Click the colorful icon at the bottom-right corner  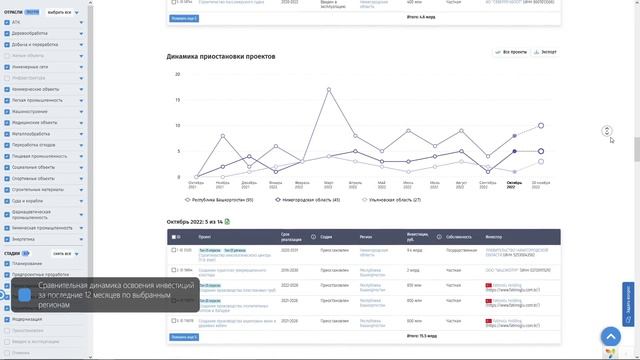[x=610, y=353]
